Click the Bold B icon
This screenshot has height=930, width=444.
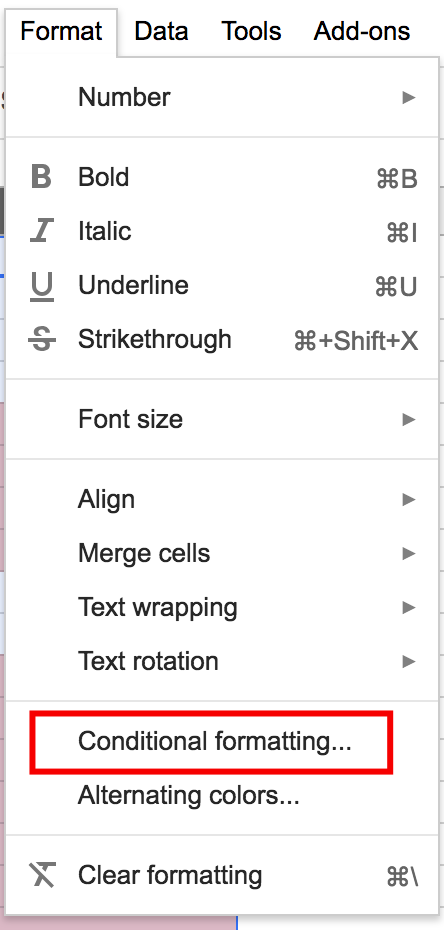(x=41, y=177)
